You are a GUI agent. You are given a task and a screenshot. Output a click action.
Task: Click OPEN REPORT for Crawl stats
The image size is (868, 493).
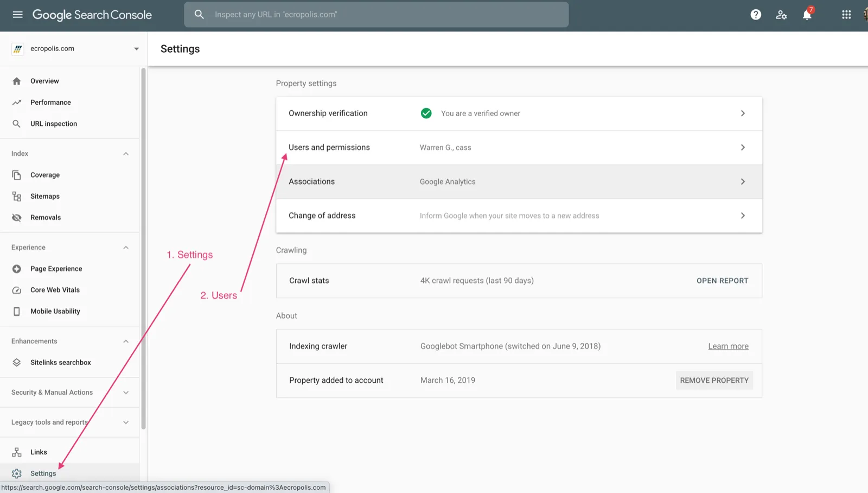coord(722,281)
